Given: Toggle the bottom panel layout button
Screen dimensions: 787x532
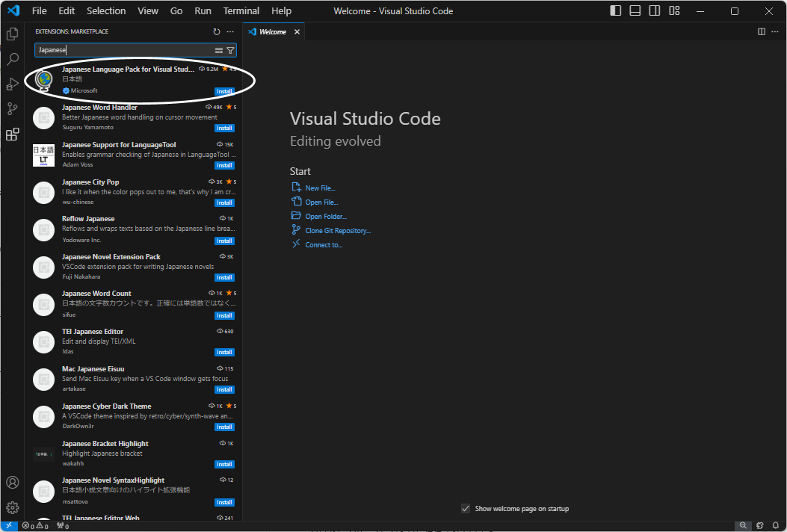Looking at the screenshot, I should [x=635, y=10].
